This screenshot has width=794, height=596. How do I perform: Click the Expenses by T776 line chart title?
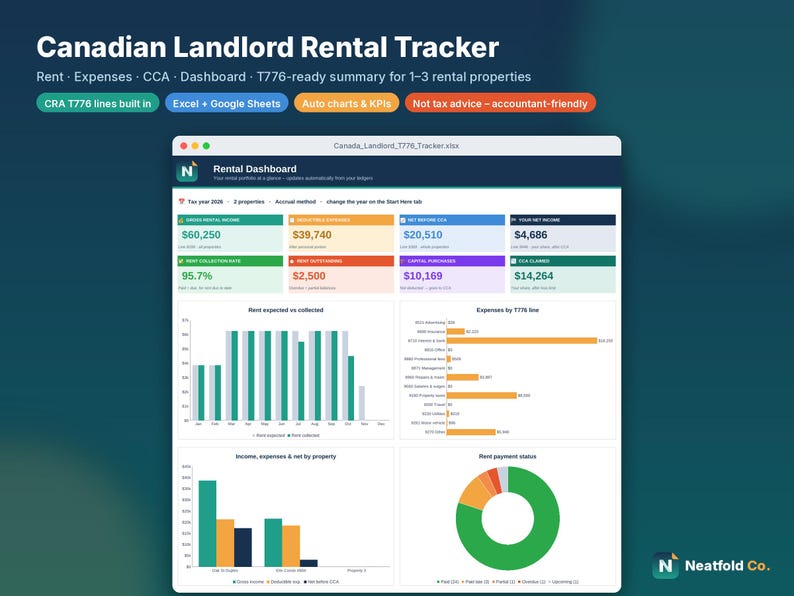[507, 310]
